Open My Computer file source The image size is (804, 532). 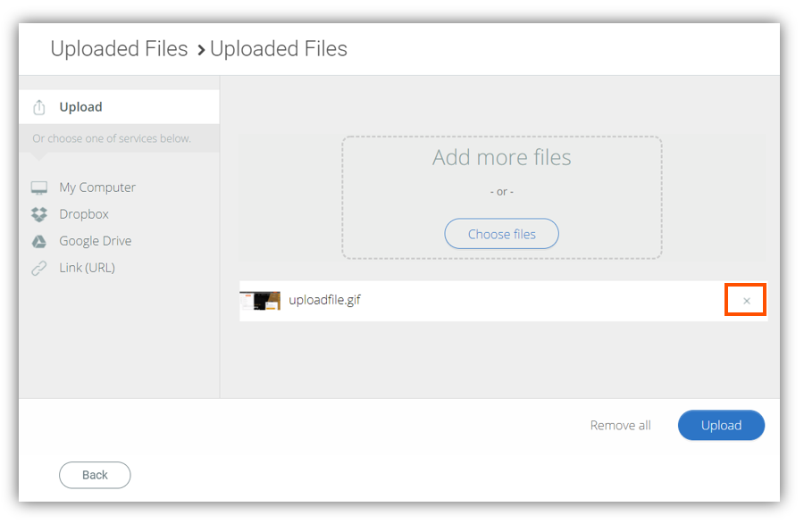click(x=96, y=187)
